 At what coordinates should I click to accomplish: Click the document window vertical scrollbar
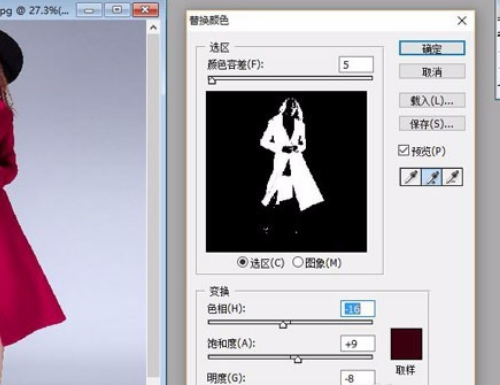[x=153, y=205]
